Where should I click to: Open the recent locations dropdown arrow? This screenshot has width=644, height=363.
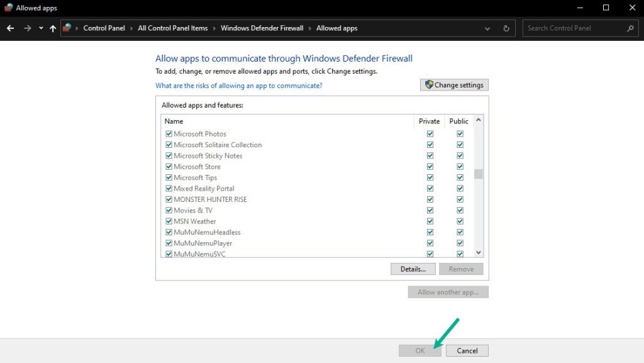tap(41, 28)
